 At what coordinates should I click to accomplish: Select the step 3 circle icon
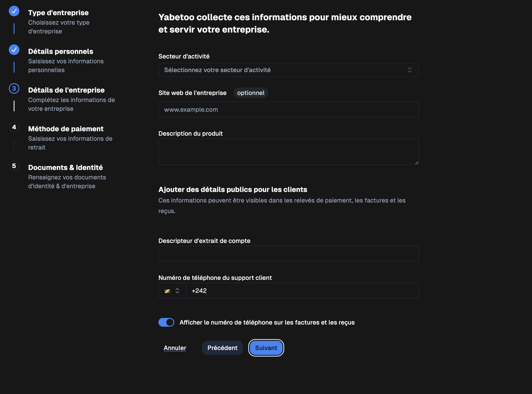pos(14,88)
